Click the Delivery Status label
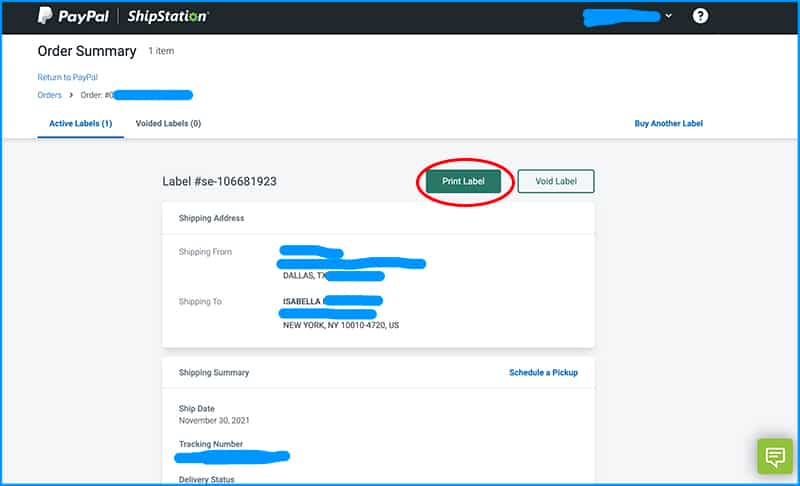 pyautogui.click(x=207, y=479)
